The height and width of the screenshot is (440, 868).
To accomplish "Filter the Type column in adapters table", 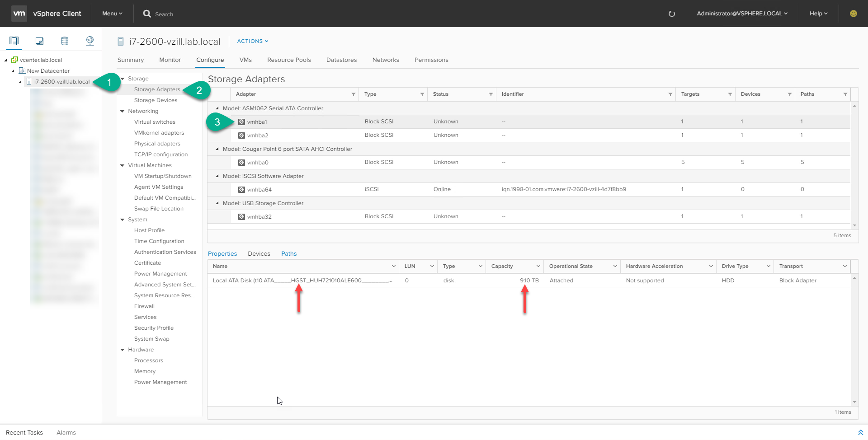I will (x=422, y=94).
